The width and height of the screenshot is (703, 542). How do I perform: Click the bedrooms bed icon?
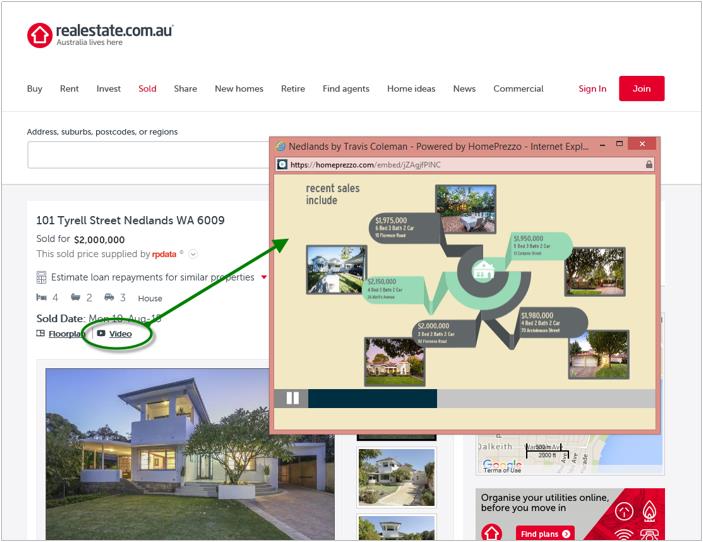[41, 297]
